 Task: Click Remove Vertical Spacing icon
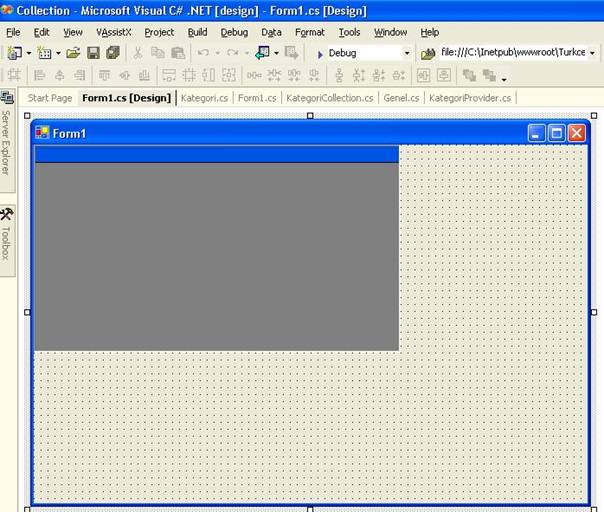coord(399,75)
